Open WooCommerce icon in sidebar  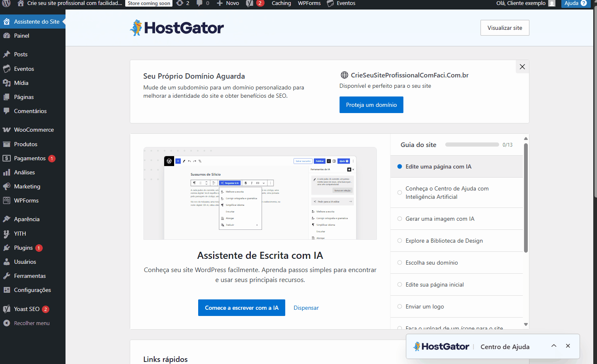[x=7, y=130]
